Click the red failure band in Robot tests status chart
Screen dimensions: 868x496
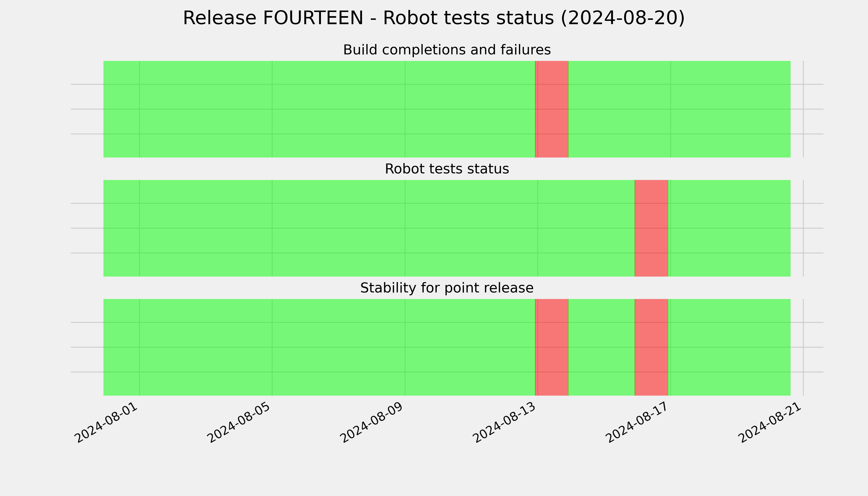[x=651, y=228]
